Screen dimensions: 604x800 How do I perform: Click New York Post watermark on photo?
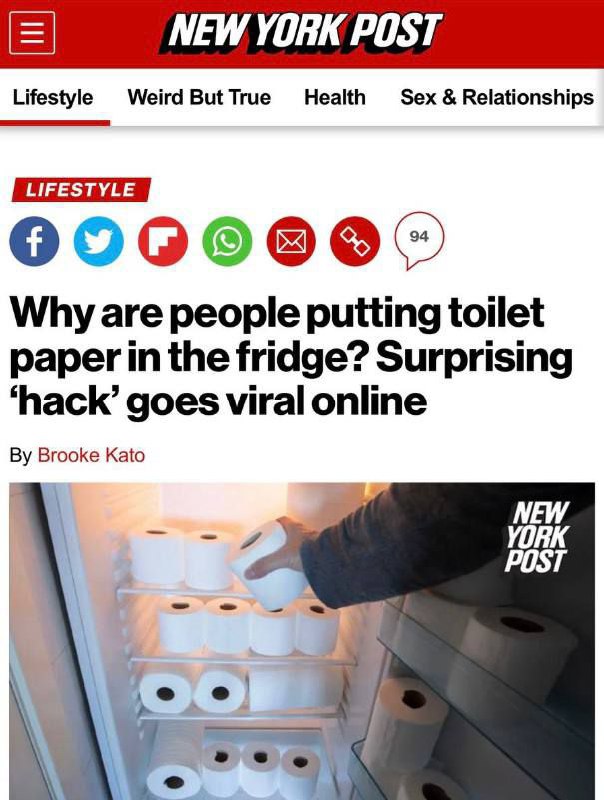tap(537, 537)
